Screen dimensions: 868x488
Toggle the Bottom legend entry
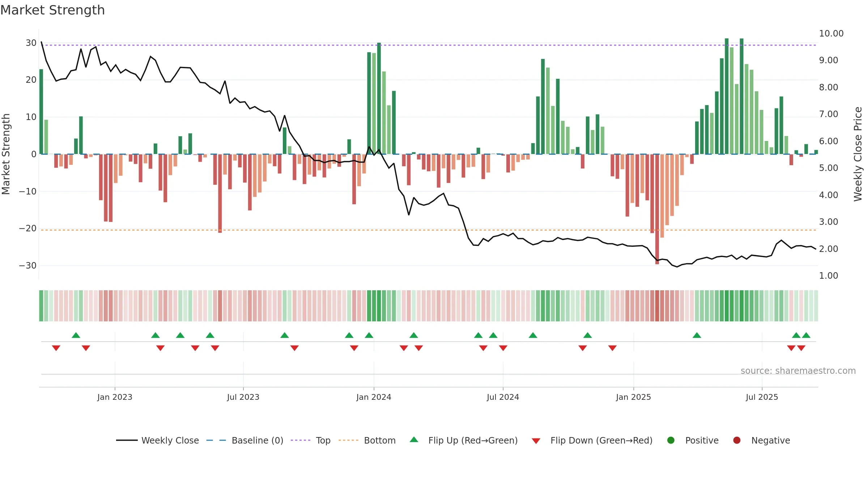pyautogui.click(x=367, y=440)
